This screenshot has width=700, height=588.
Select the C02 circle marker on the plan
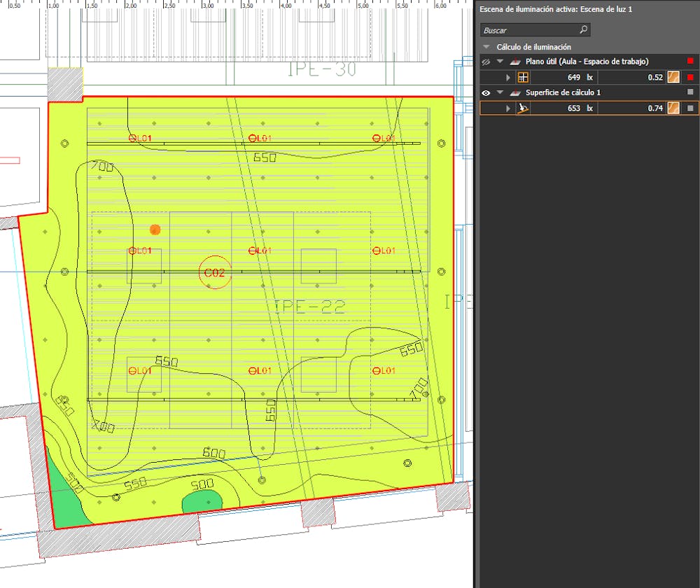214,273
